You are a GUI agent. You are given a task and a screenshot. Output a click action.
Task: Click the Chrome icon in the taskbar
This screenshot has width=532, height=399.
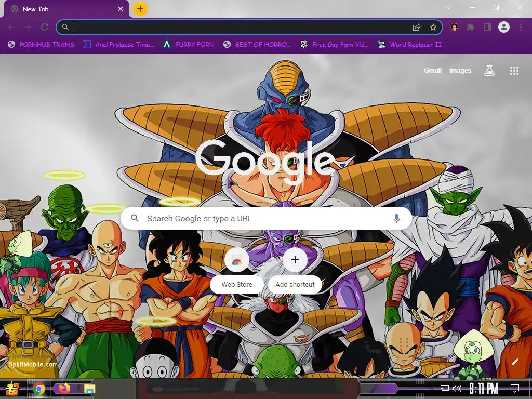click(x=39, y=389)
